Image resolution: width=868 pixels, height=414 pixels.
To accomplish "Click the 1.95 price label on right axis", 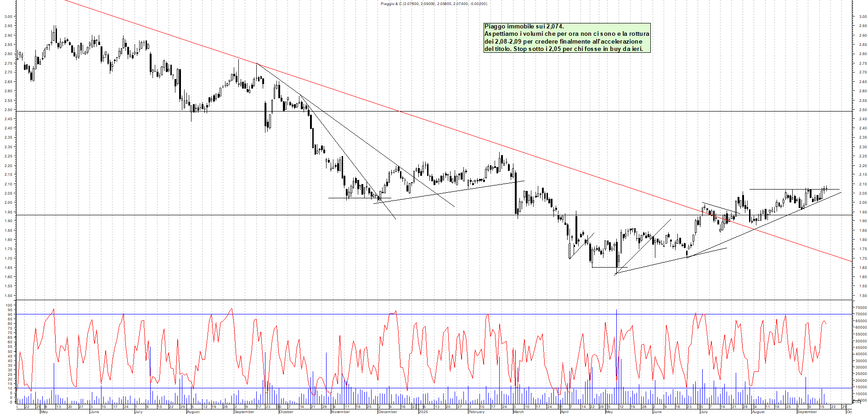I will [x=862, y=212].
